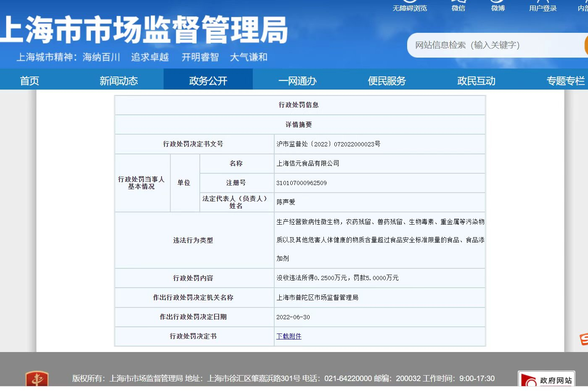
Task: Open the 首页 navigation tab
Action: (x=29, y=80)
